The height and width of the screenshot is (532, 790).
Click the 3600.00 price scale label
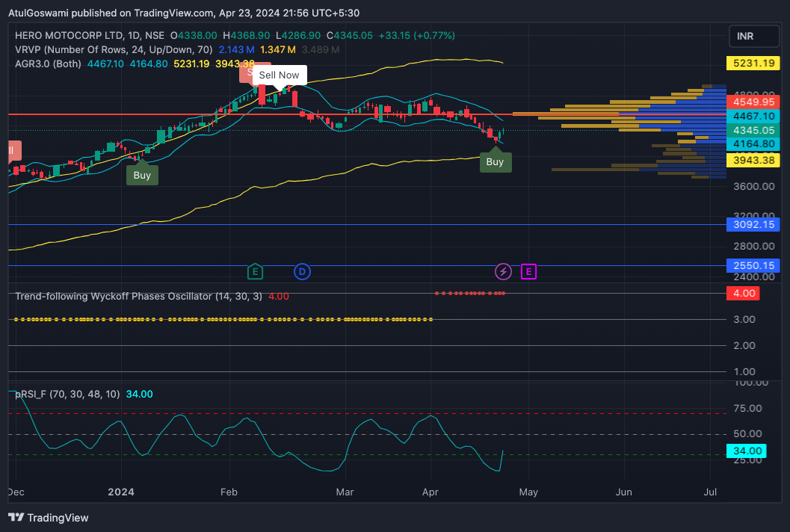(x=753, y=186)
